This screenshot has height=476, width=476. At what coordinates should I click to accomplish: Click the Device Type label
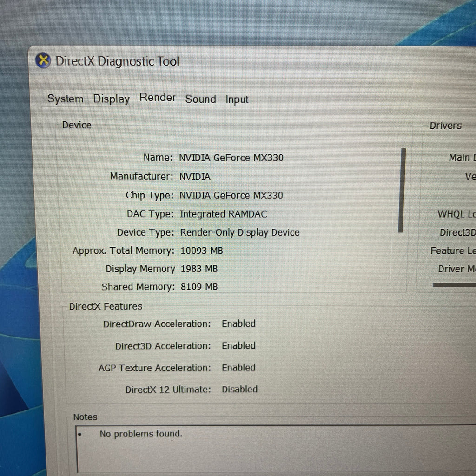(145, 232)
